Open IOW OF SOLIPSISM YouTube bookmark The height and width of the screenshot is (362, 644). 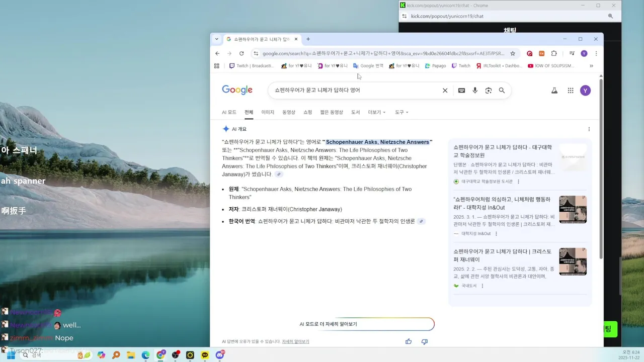click(551, 66)
